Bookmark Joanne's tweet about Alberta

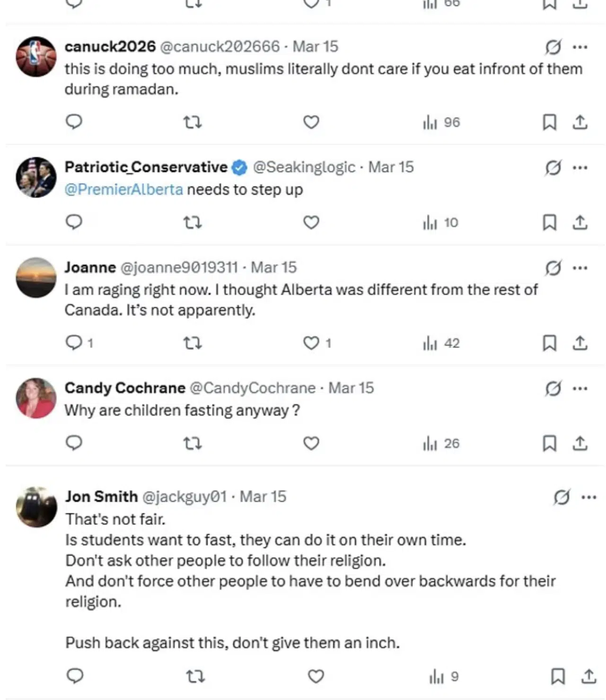pos(549,343)
